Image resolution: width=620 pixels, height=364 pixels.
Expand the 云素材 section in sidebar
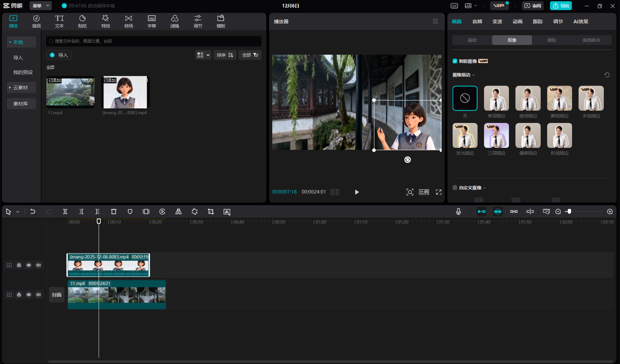coord(20,88)
